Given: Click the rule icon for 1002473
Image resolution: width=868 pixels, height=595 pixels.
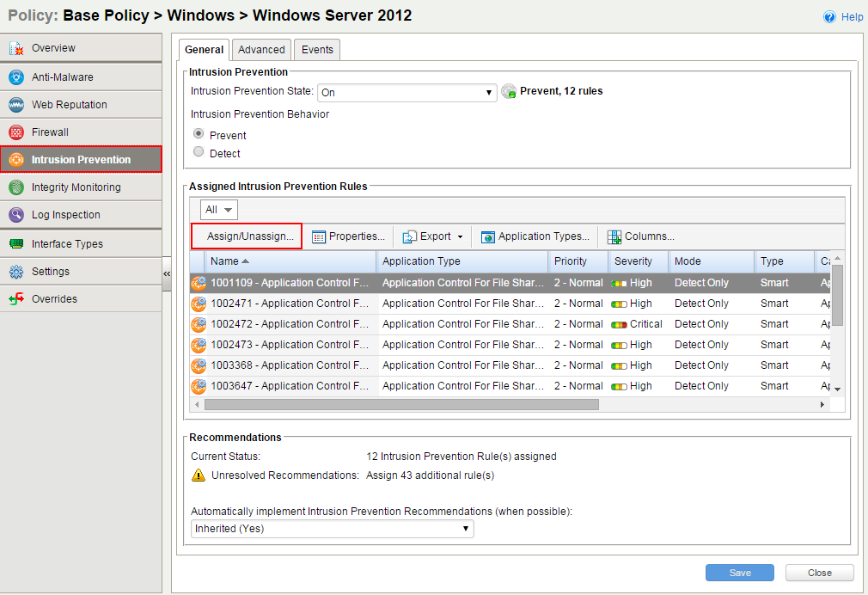Looking at the screenshot, I should point(199,345).
